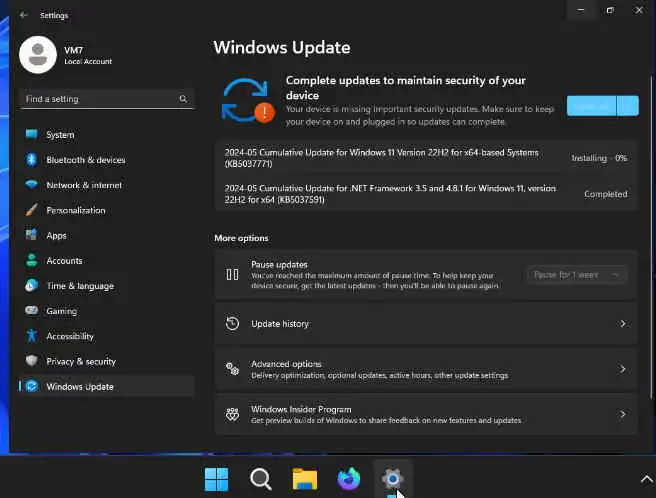Screen dimensions: 656x498
Task: Click the Gaming controller icon
Action: [x=31, y=311]
